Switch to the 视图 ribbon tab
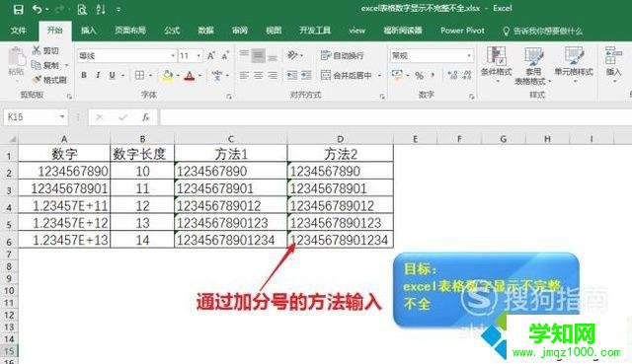The height and width of the screenshot is (364, 632). pyautogui.click(x=274, y=31)
